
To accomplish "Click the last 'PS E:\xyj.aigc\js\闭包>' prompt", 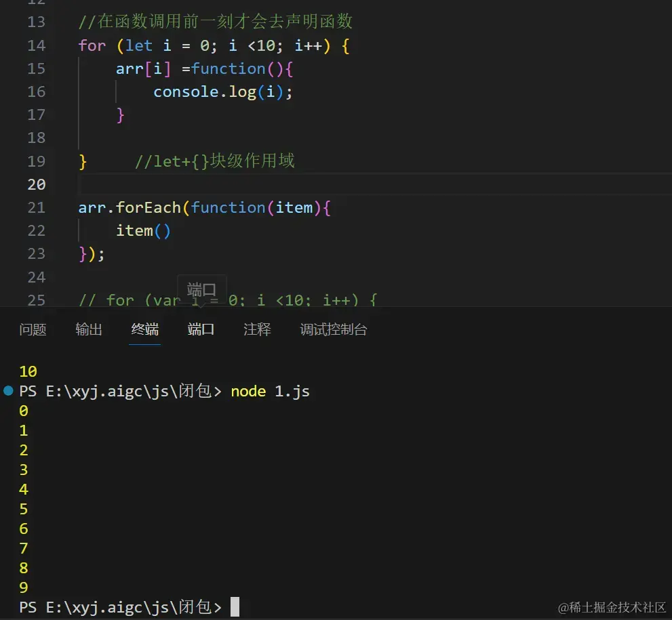I will [x=121, y=607].
